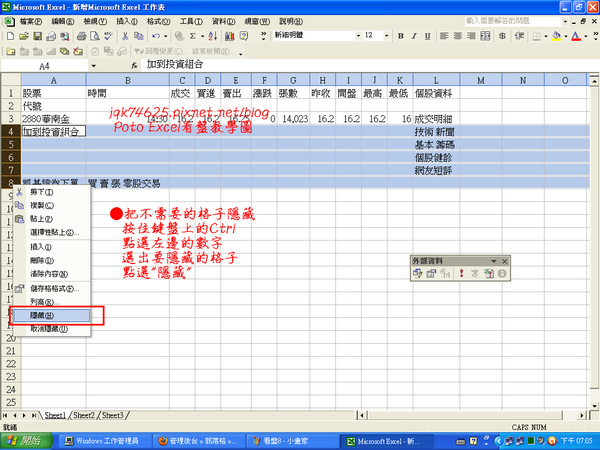Click cell L3 成交明細

click(x=436, y=119)
